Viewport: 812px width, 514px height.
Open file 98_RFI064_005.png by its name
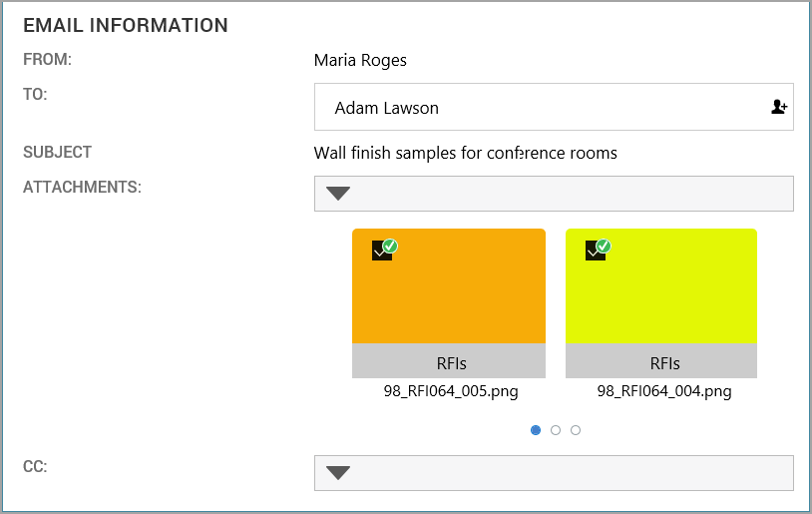pos(451,391)
